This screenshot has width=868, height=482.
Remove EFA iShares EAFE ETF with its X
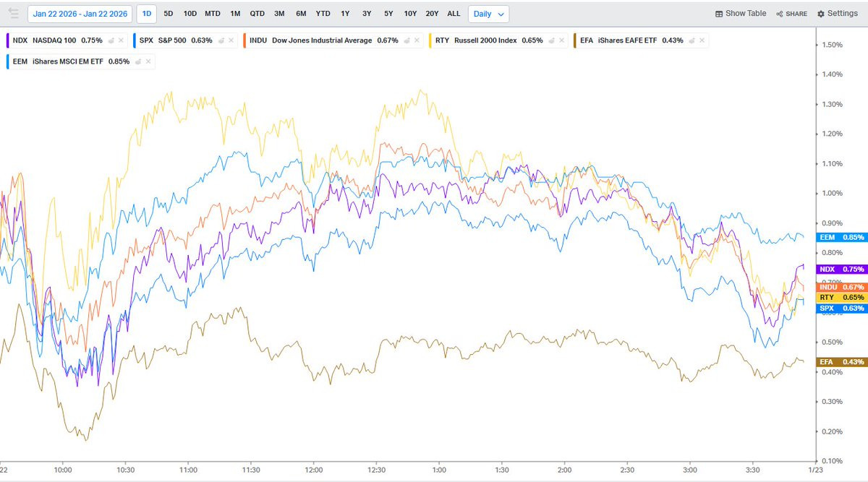[x=702, y=40]
